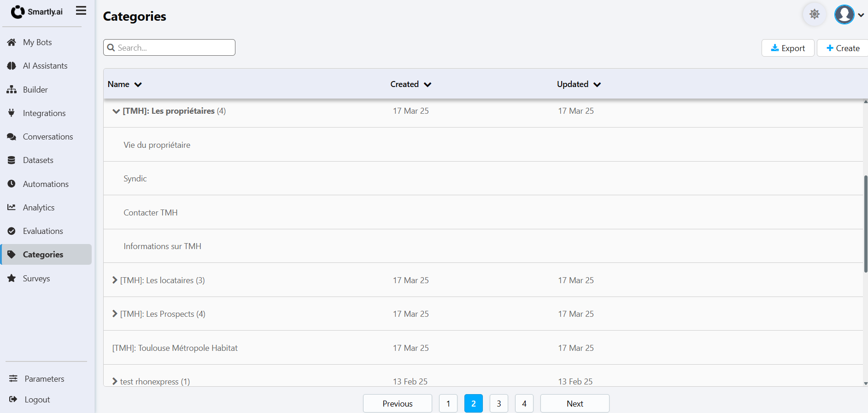Screen dimensions: 868x413
Task: Click test rhonexpress created date 13 Feb 25
Action: 410,381
